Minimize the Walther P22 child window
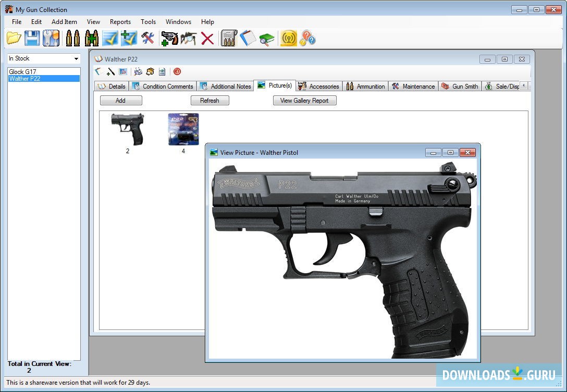 (x=487, y=59)
